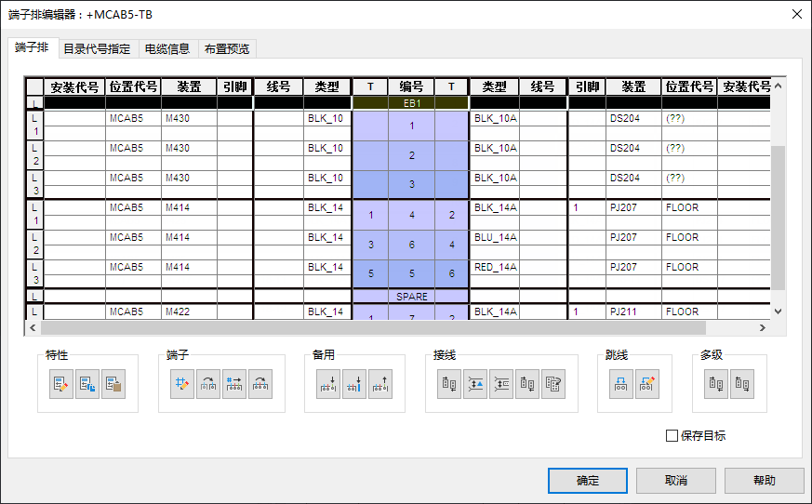Image resolution: width=812 pixels, height=504 pixels.
Task: Click 接线 icon showing grids with curved arrow
Action: pyautogui.click(x=553, y=384)
